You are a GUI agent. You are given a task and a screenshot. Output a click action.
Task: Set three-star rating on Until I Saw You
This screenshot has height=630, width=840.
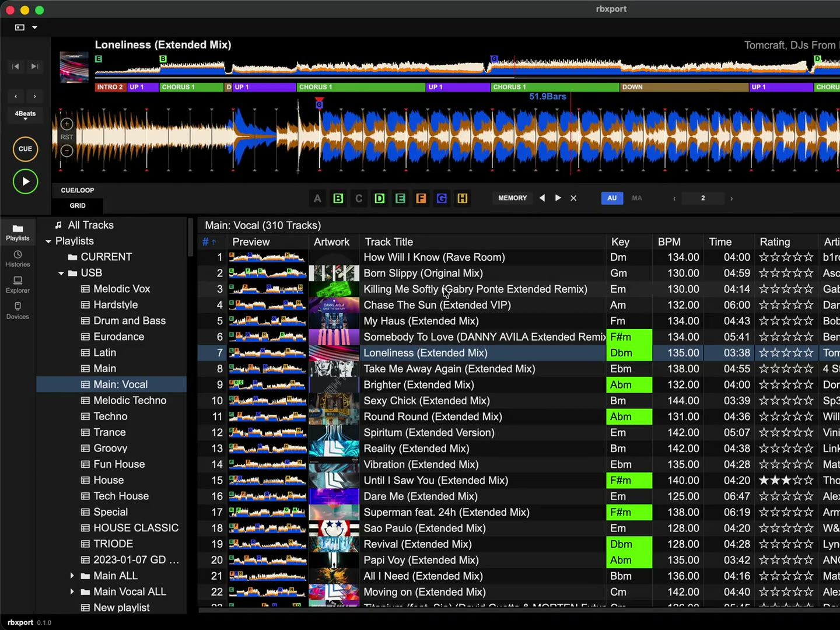pyautogui.click(x=786, y=480)
